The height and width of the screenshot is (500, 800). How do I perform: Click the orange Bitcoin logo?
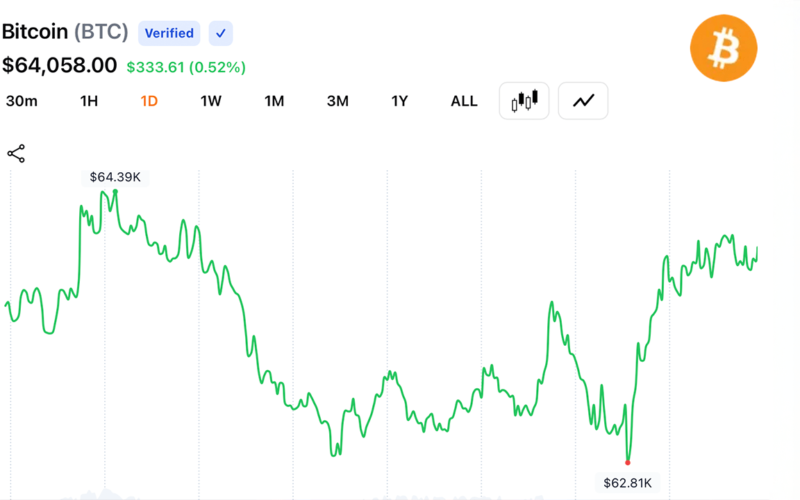click(723, 48)
